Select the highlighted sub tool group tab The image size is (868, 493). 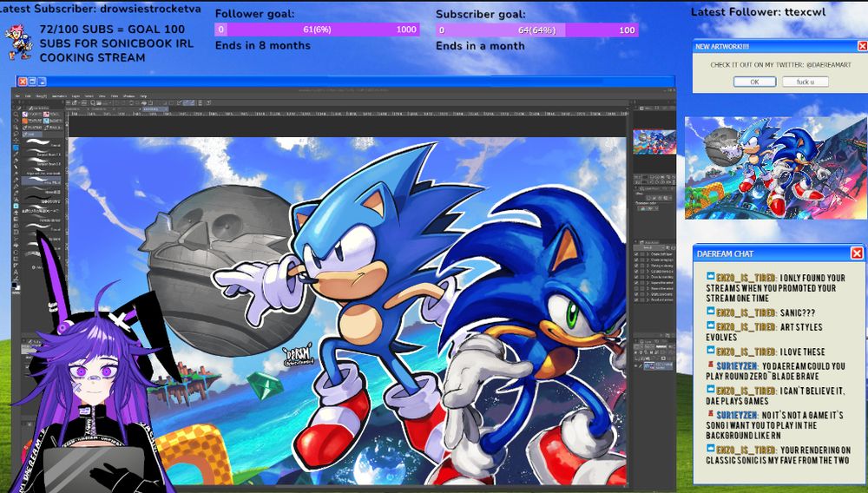tap(32, 135)
